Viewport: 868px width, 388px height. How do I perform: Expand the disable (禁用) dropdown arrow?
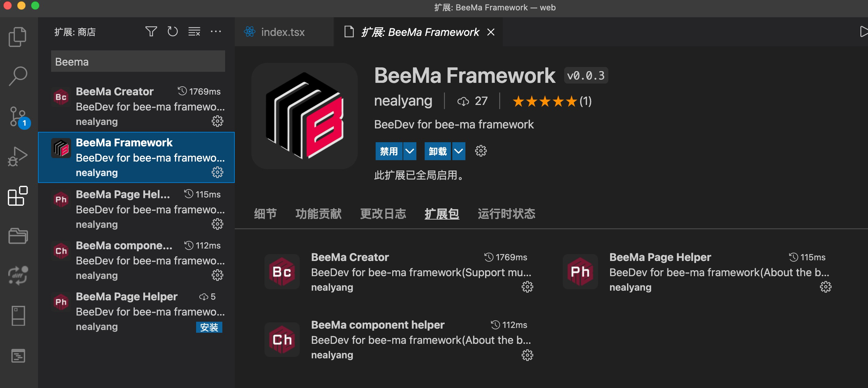[x=409, y=151]
